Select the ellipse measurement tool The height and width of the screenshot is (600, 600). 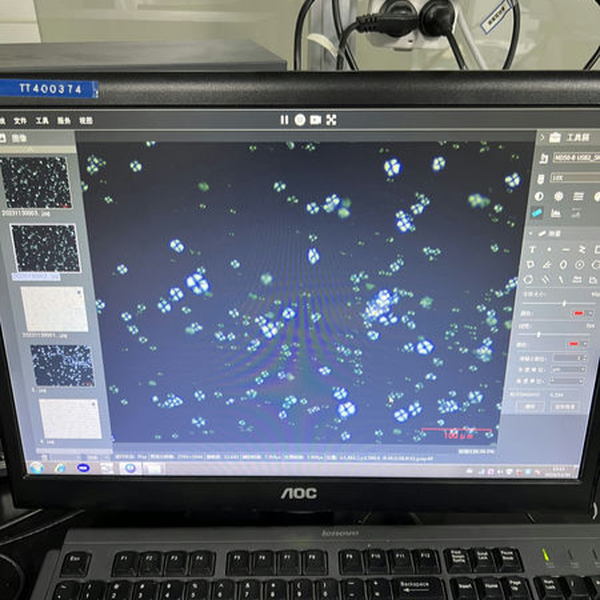tap(565, 265)
